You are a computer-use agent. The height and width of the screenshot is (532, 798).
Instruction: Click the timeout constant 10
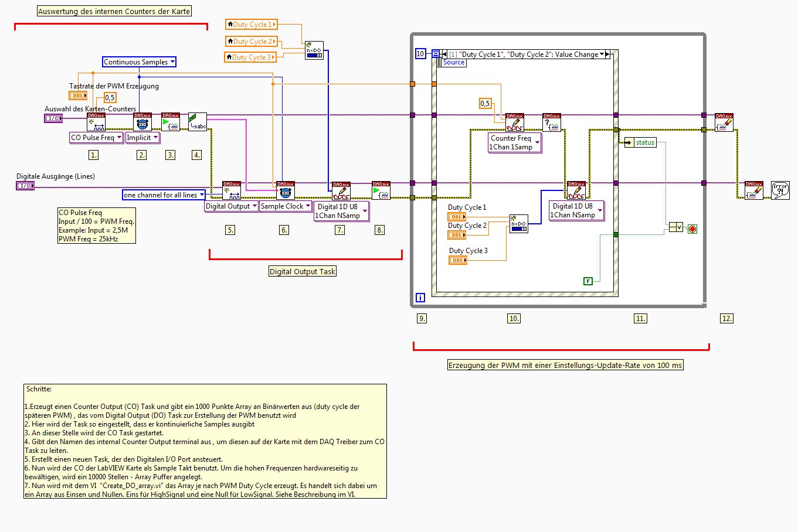point(420,54)
